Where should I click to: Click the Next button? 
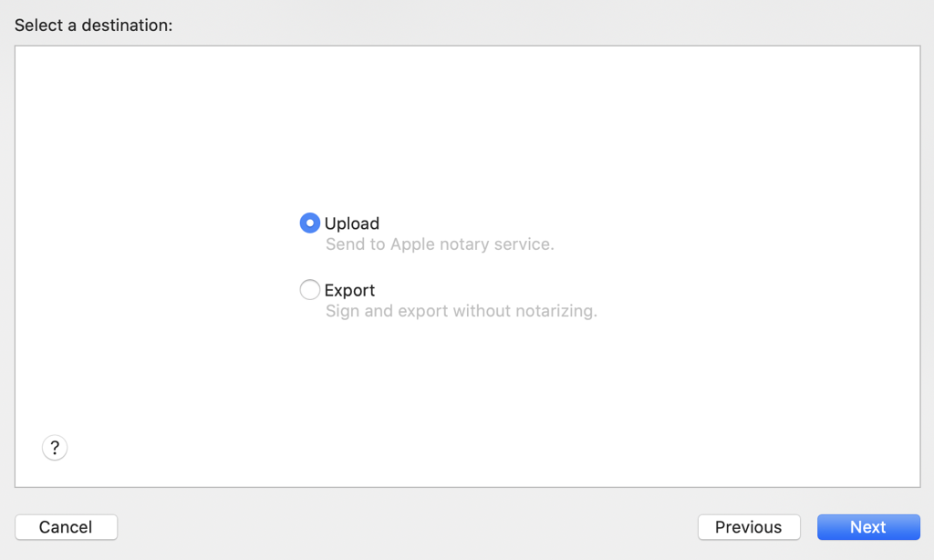(868, 527)
